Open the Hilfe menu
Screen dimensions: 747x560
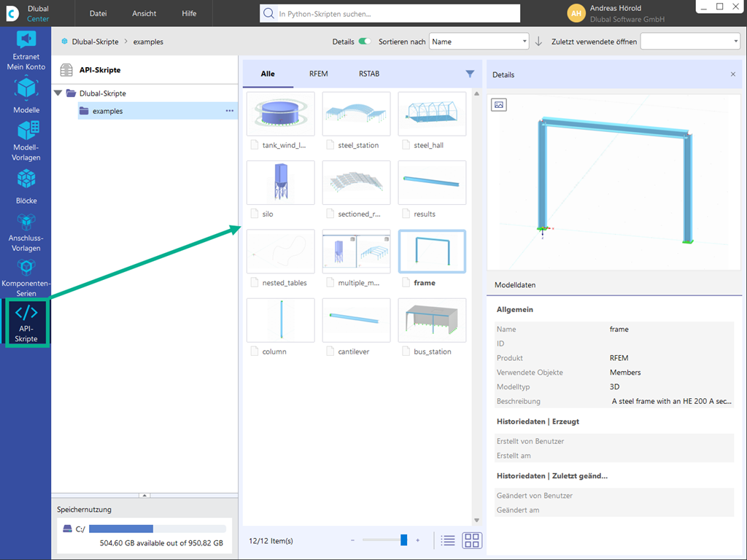189,13
